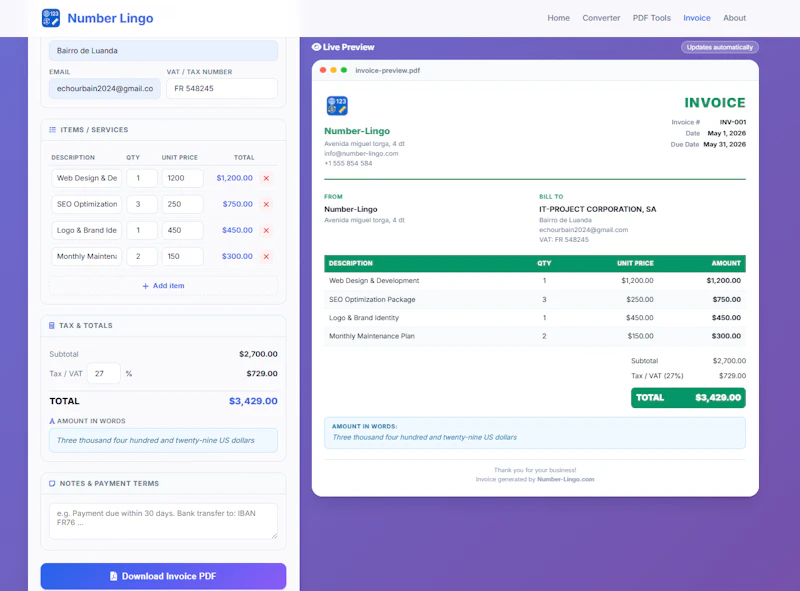This screenshot has height=591, width=800.
Task: Click info@number-lingo.com in preview header
Action: click(361, 154)
